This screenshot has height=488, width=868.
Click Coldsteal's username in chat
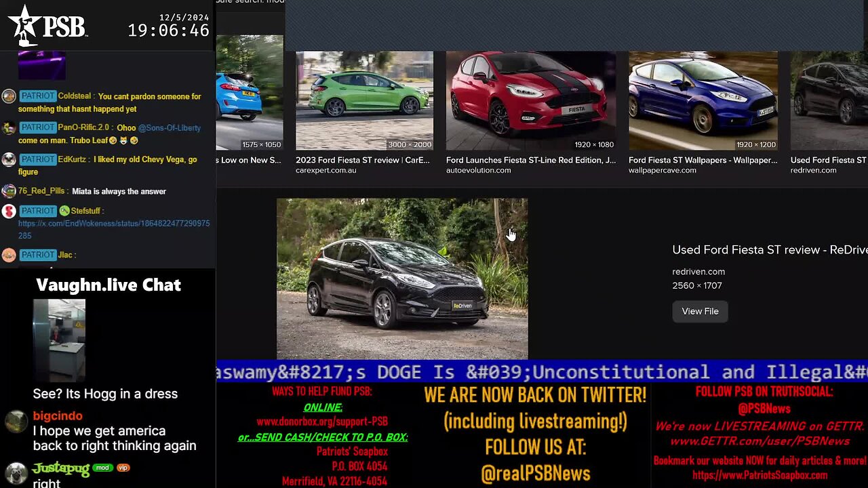(75, 96)
